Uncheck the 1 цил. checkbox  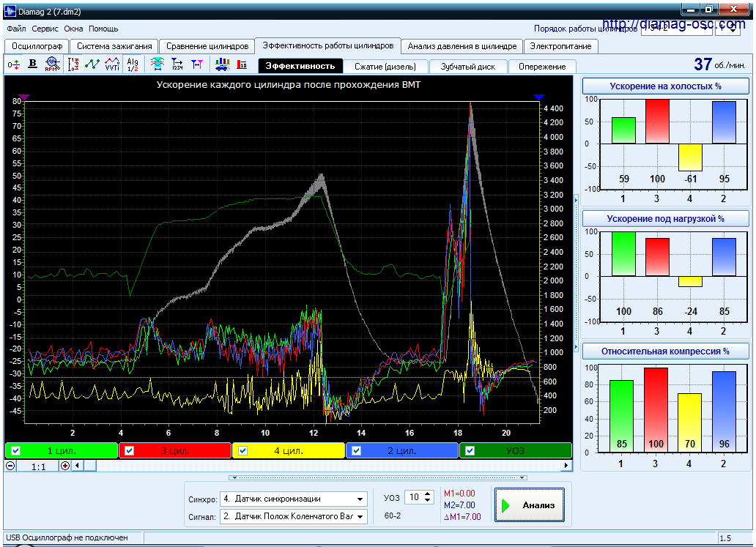16,450
